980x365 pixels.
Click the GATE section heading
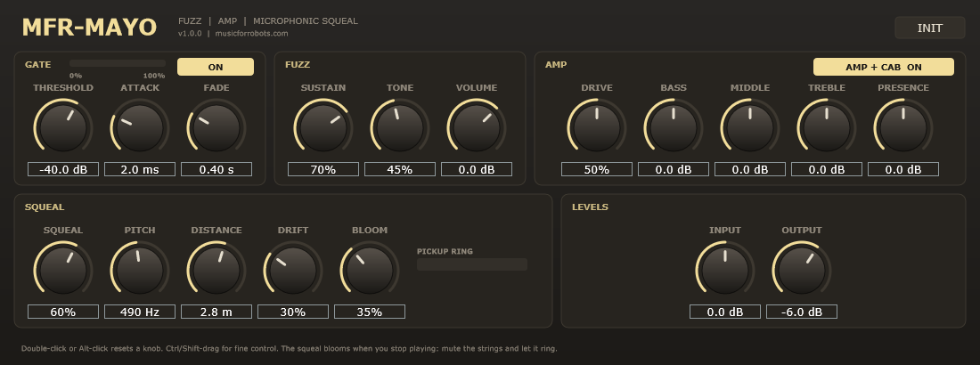click(38, 64)
